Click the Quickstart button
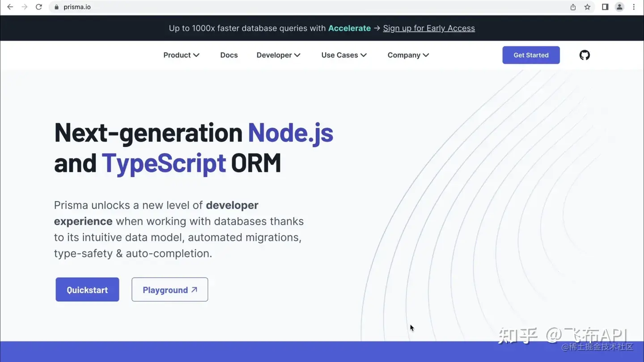Viewport: 644px width, 362px height. [87, 290]
